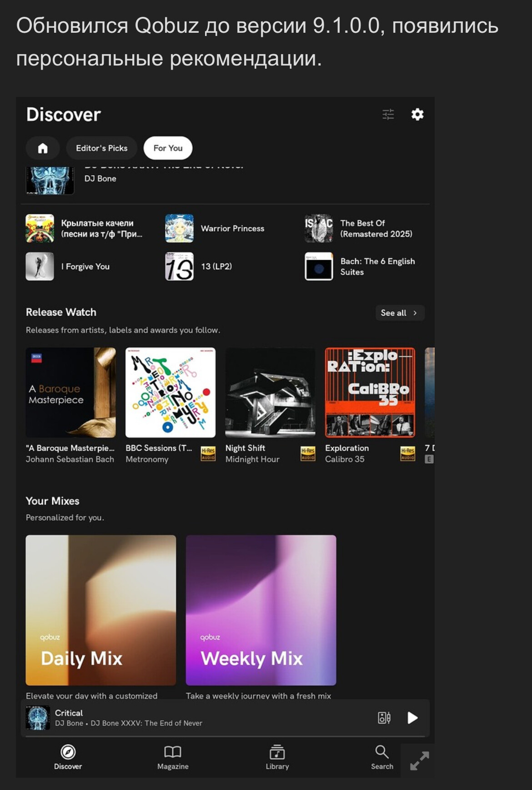Click the Крылатые качели title text

point(102,228)
